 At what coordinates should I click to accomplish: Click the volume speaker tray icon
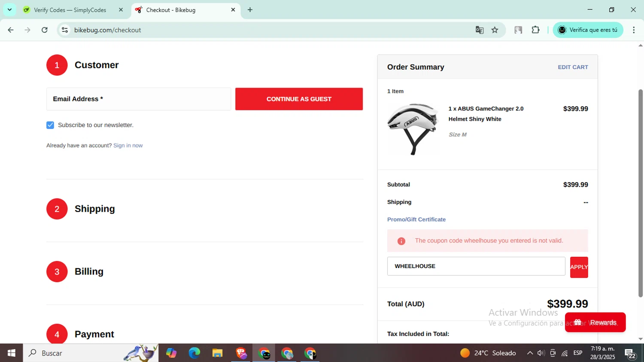pyautogui.click(x=541, y=353)
